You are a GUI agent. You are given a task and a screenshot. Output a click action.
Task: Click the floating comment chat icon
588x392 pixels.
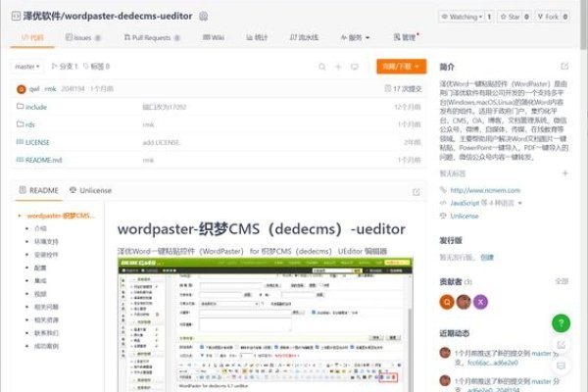click(x=561, y=366)
